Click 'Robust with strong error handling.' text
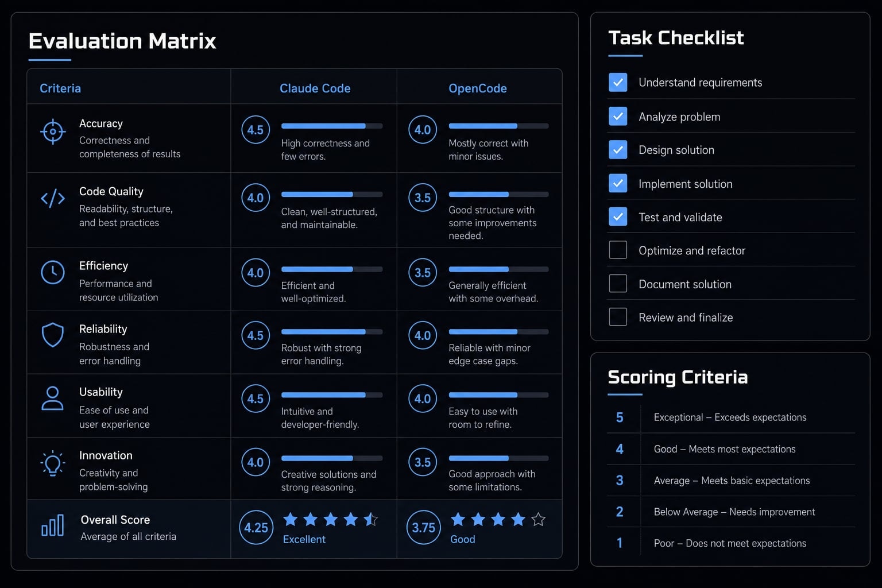882x588 pixels. coord(321,354)
